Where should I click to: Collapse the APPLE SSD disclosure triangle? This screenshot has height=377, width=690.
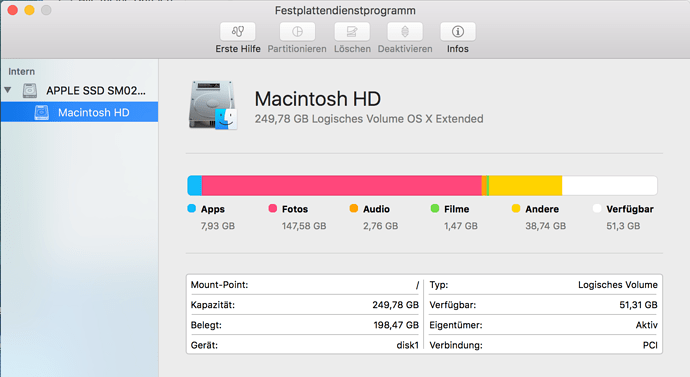pos(8,90)
